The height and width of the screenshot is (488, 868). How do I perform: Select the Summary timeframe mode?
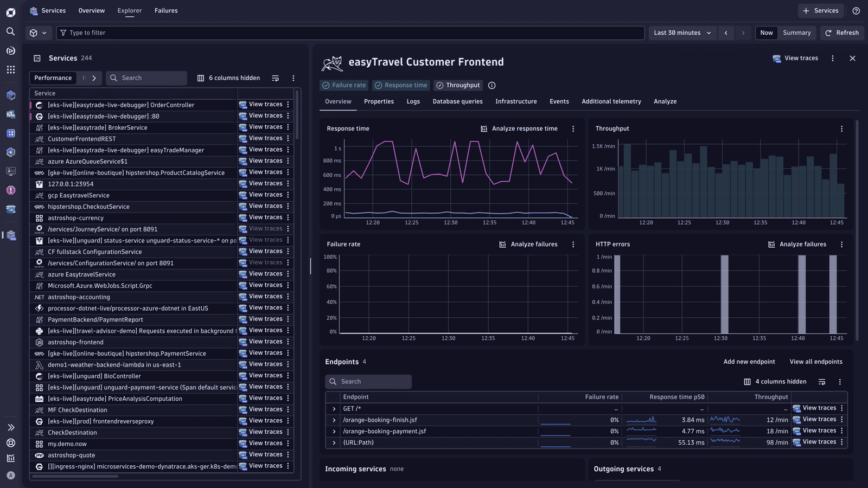point(796,33)
